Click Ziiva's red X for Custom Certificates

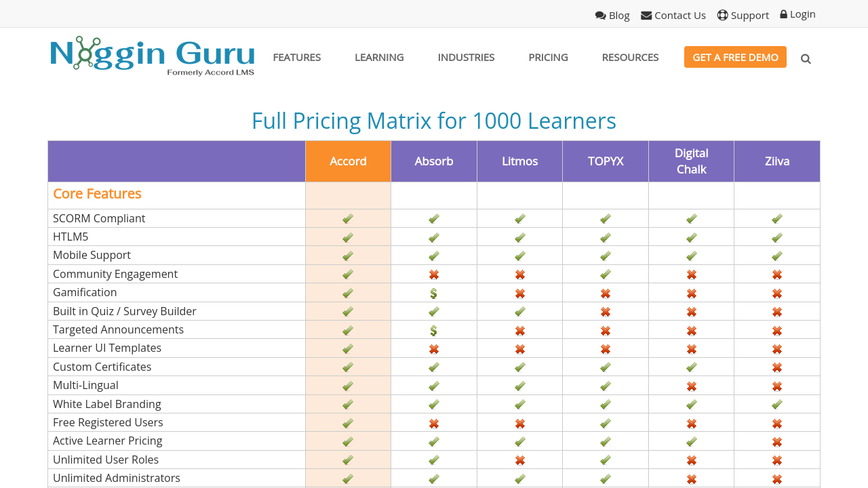point(777,367)
